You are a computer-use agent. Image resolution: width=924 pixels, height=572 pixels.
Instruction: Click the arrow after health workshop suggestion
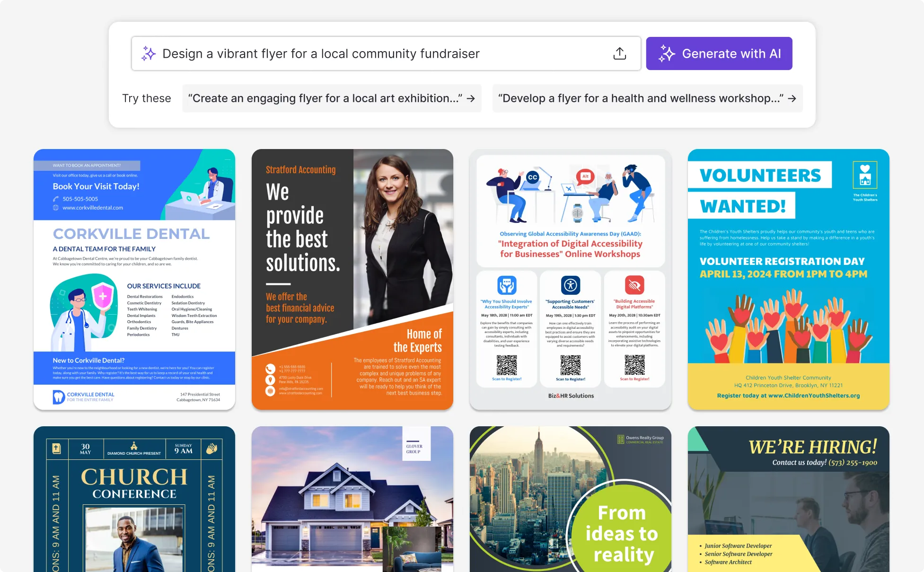tap(792, 98)
